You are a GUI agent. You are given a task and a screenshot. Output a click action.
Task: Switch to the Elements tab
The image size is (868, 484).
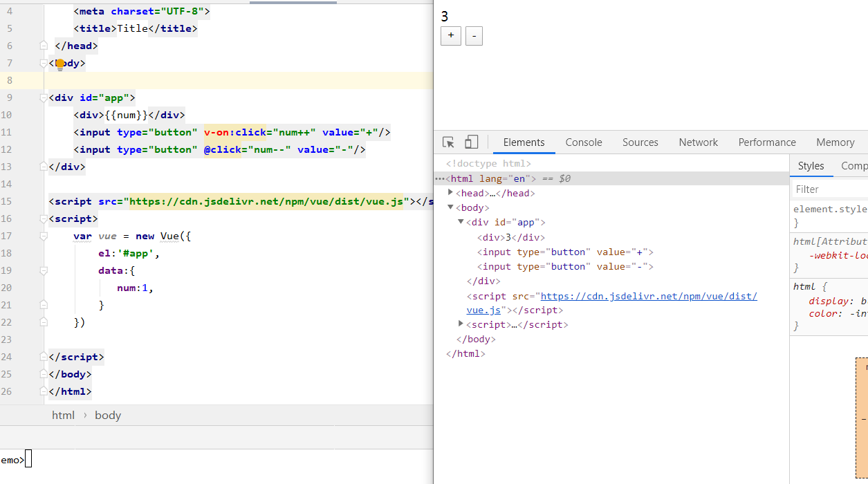pos(524,142)
